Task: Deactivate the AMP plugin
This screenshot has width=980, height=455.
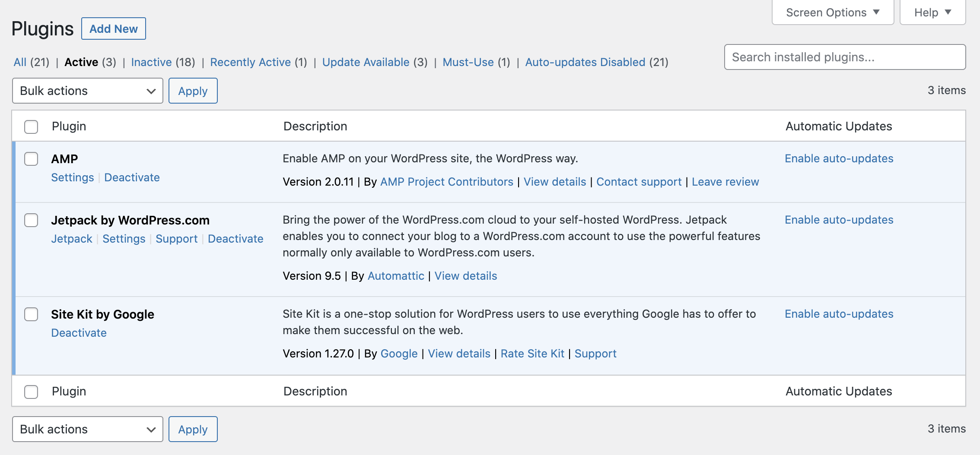Action: (x=132, y=177)
